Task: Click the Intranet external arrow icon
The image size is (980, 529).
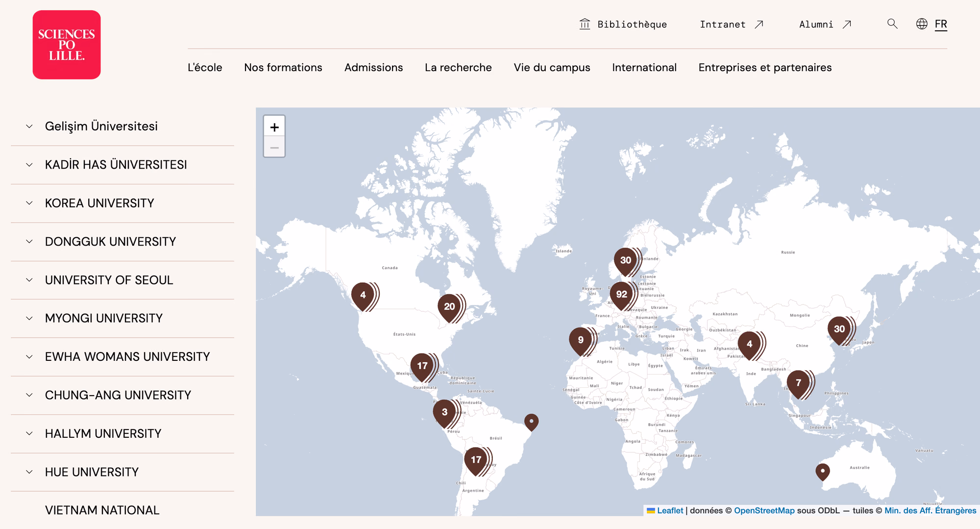Action: (x=759, y=25)
